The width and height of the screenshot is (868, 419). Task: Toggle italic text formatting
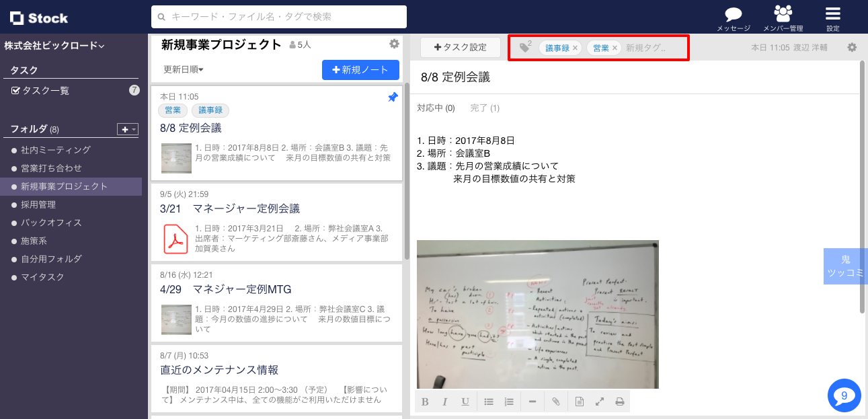click(445, 401)
